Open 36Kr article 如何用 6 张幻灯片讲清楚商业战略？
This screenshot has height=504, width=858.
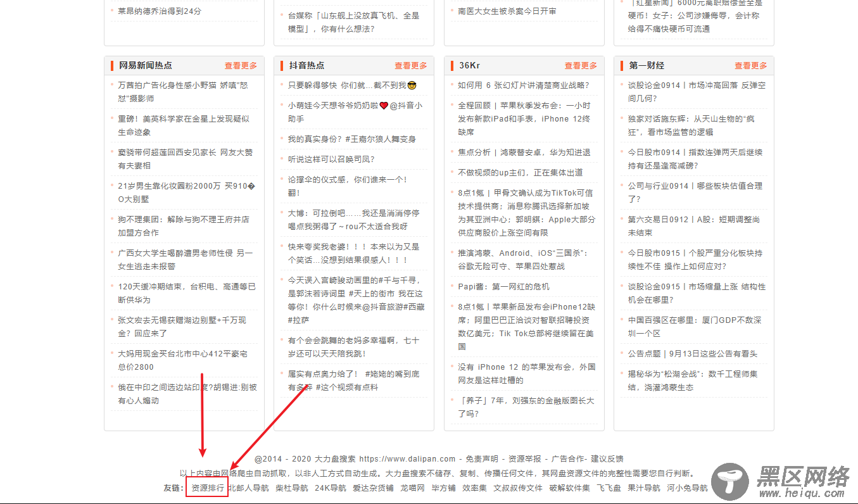pos(523,85)
